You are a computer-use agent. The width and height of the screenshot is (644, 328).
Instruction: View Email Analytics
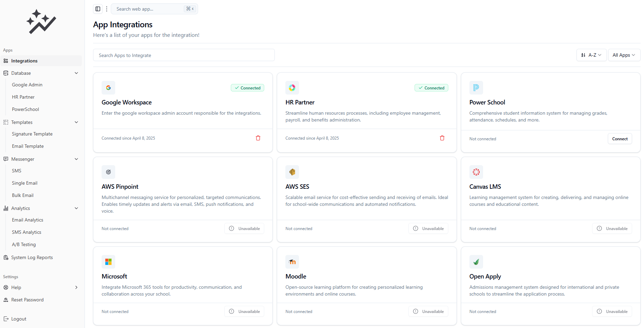[x=28, y=220]
